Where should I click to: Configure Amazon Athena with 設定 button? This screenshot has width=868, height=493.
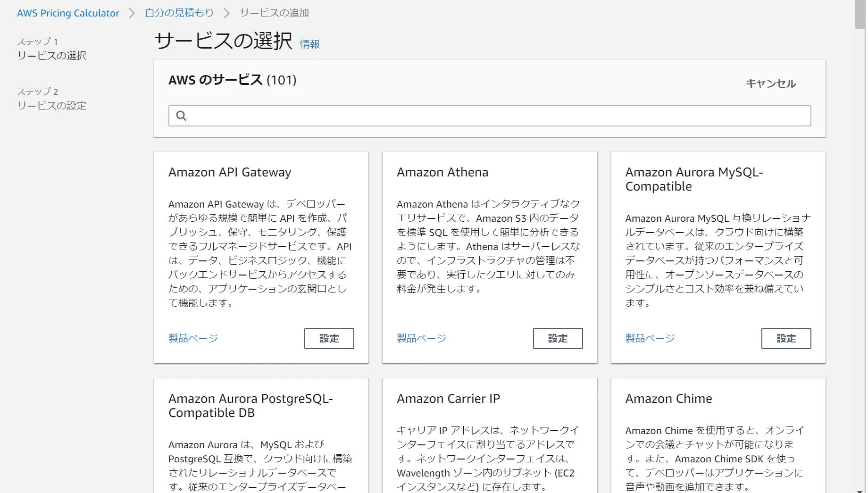[558, 338]
